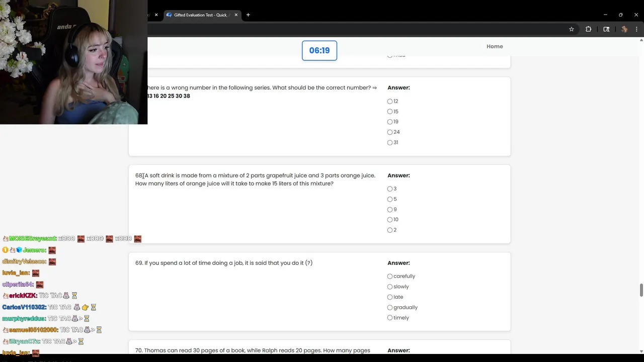This screenshot has width=644, height=362.
Task: Open the browser side panel icon
Action: pyautogui.click(x=606, y=29)
